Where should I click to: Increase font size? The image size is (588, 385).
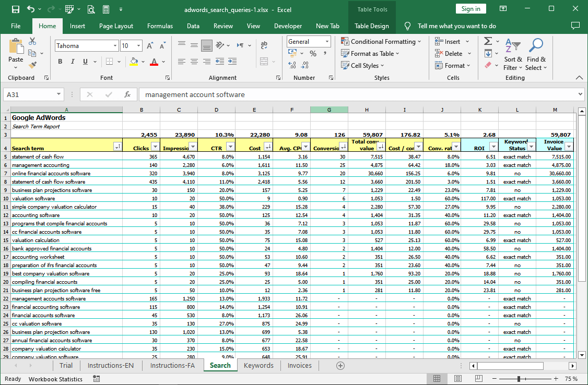(x=150, y=46)
